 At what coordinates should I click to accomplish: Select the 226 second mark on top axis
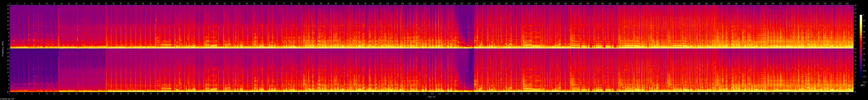(847, 3)
